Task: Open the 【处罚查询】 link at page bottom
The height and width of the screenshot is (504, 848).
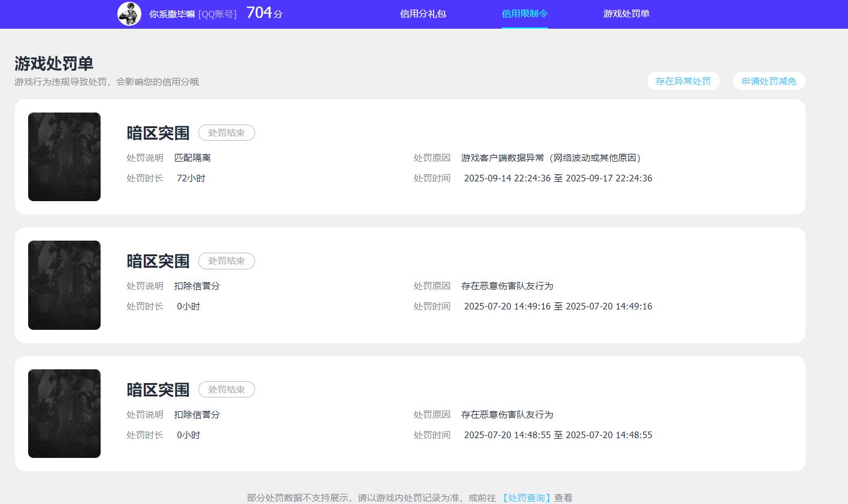Action: (x=526, y=497)
